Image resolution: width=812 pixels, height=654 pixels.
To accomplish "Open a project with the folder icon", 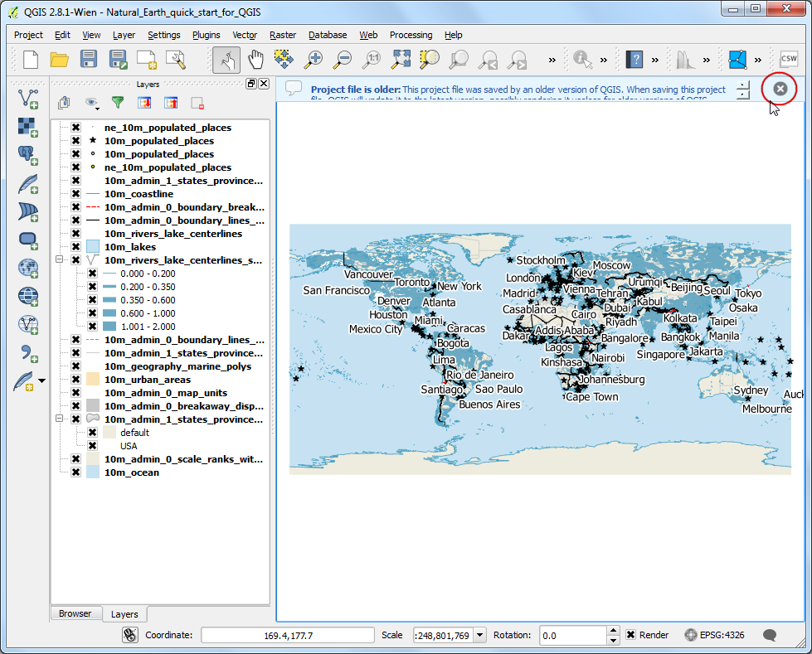I will [x=60, y=60].
